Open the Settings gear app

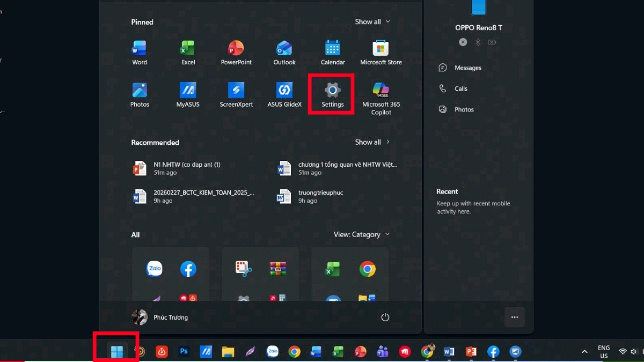(x=333, y=94)
